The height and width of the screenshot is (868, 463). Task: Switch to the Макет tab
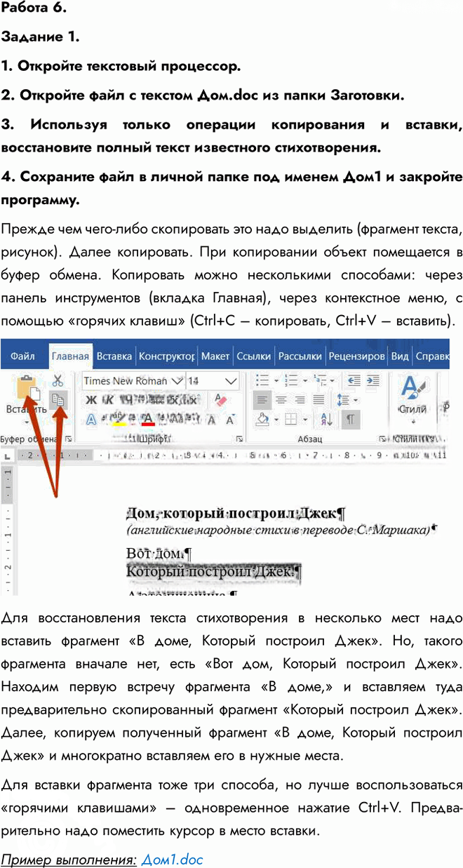coord(215,356)
